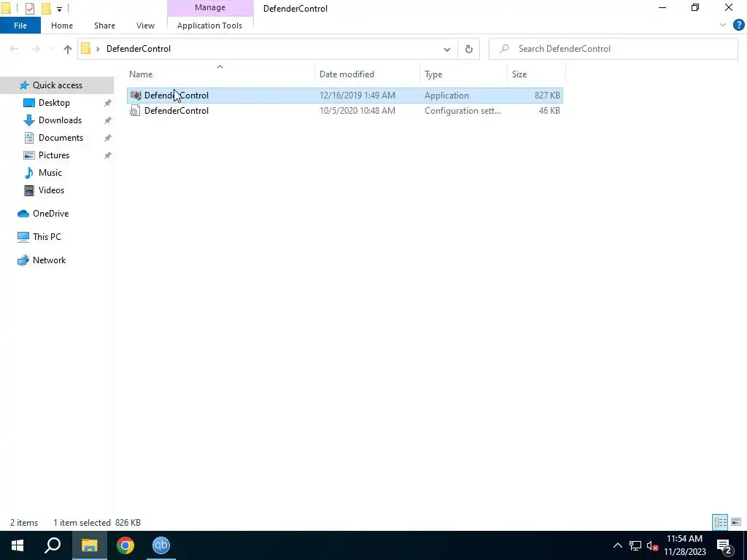This screenshot has height=560, width=747.
Task: Open Pictures in navigation pane
Action: pos(54,155)
